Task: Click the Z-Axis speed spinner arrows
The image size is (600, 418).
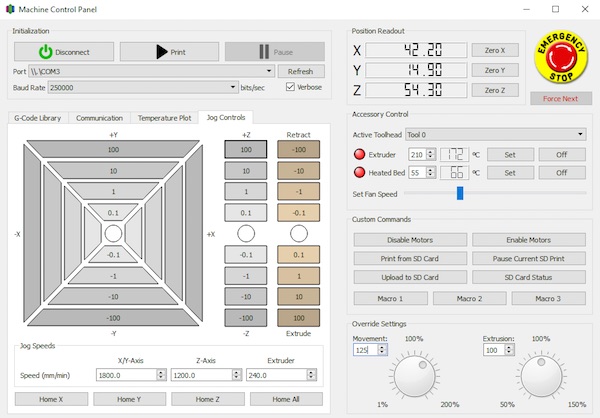Action: [x=236, y=375]
